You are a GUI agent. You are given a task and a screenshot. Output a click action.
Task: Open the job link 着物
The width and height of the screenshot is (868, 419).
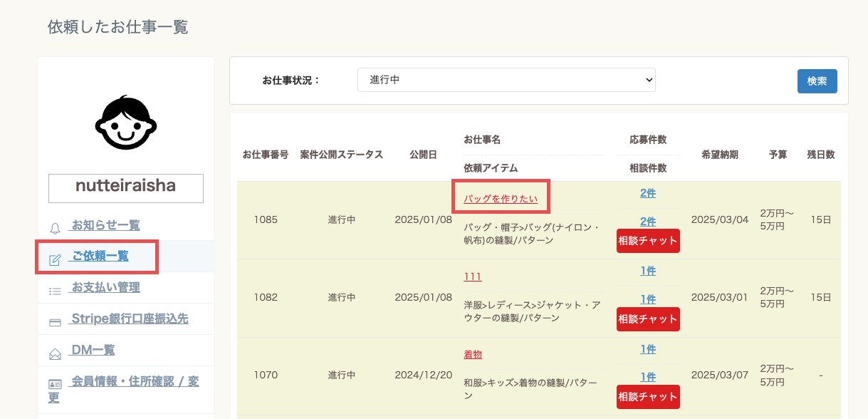click(x=473, y=354)
